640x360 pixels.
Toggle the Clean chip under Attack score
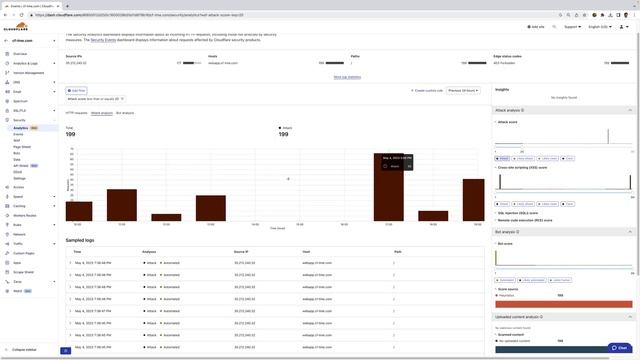pyautogui.click(x=567, y=158)
